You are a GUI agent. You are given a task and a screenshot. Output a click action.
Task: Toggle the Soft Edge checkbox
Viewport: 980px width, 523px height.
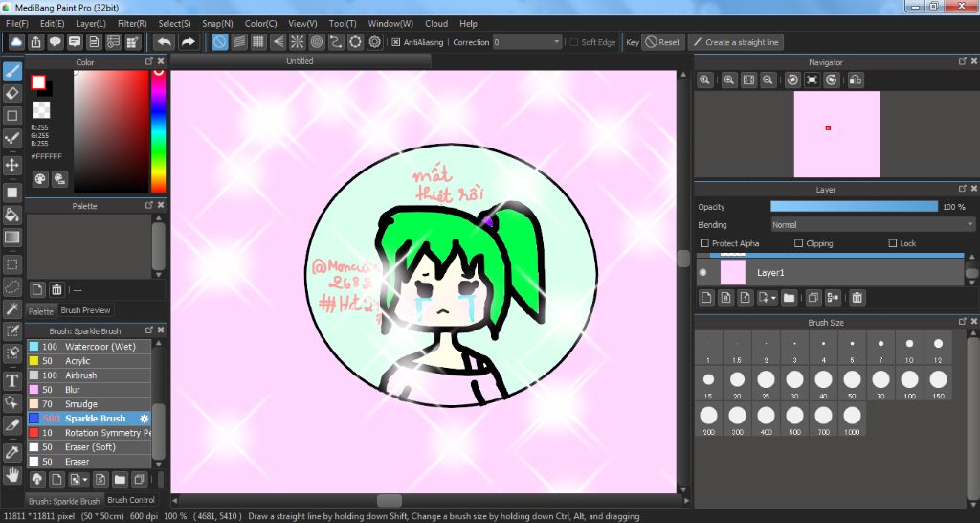[574, 42]
